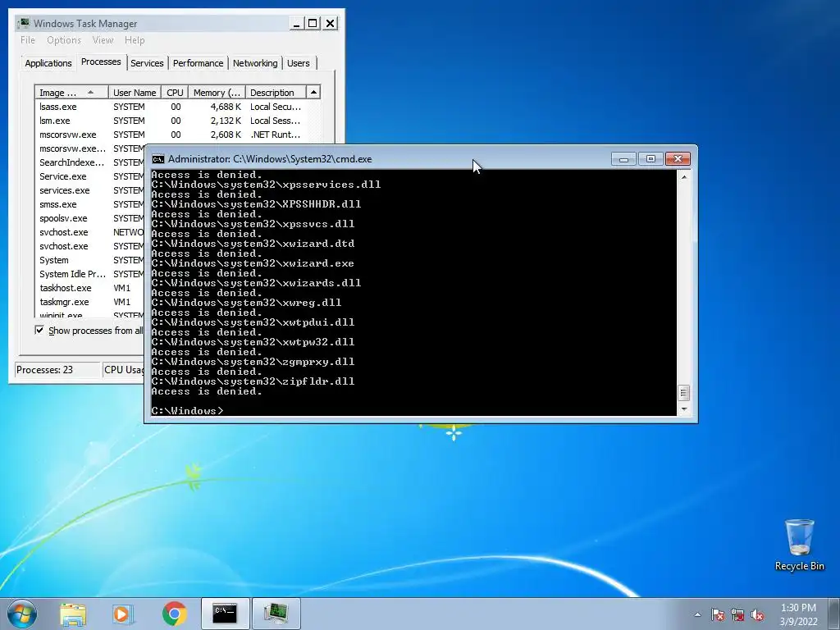Click the taskbar clock showing 1:30 PM

(798, 614)
